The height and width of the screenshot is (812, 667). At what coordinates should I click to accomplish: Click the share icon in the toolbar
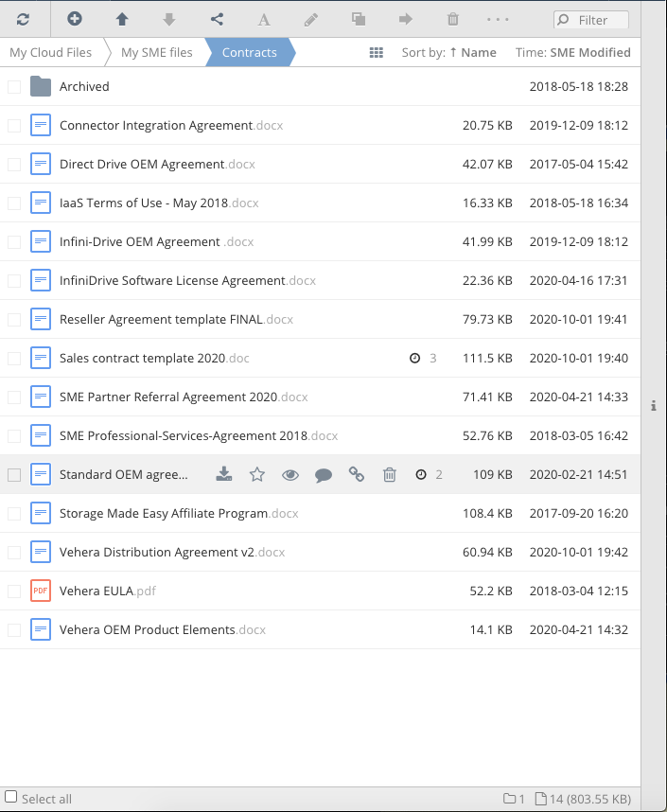coord(217,19)
